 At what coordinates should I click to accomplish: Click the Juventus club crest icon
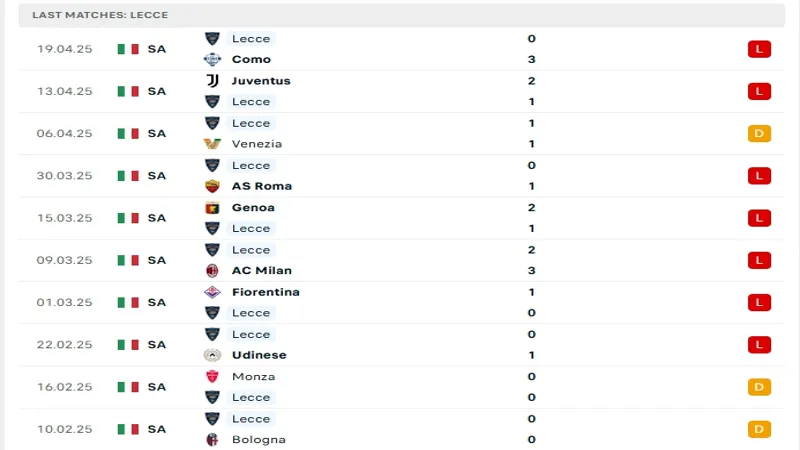212,81
